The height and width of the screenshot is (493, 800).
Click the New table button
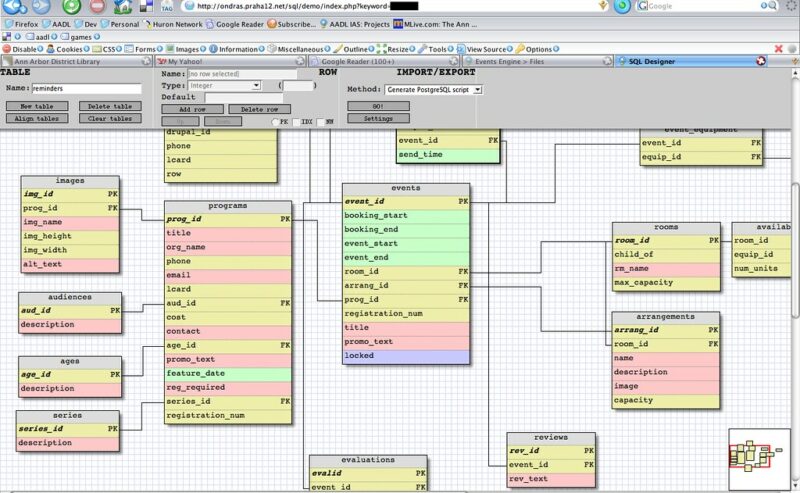(37, 106)
